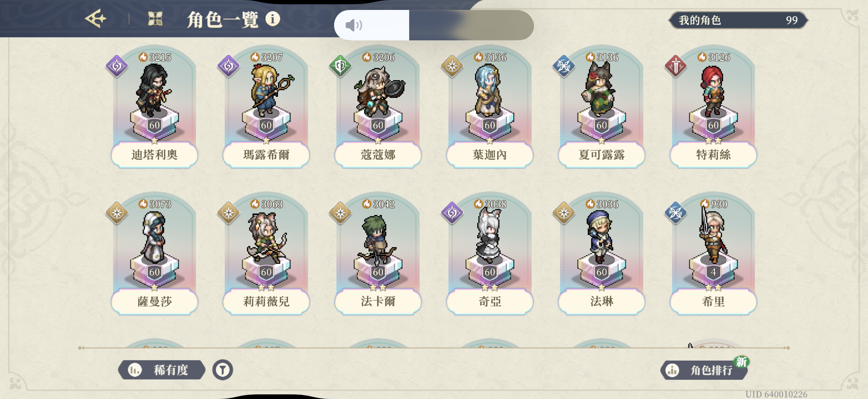The height and width of the screenshot is (399, 868).
Task: Open the 稀有度 sort dropdown
Action: pos(162,370)
